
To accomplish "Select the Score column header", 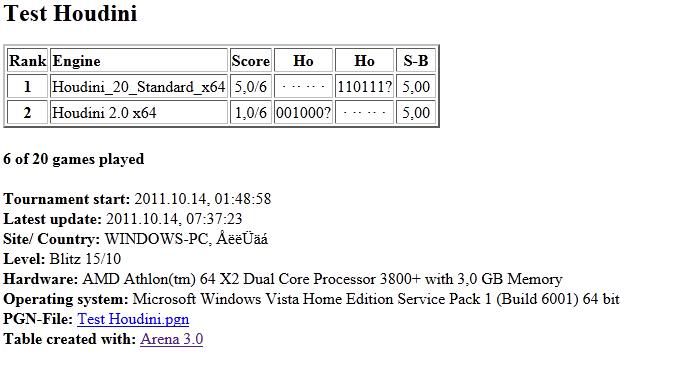I will 251,60.
